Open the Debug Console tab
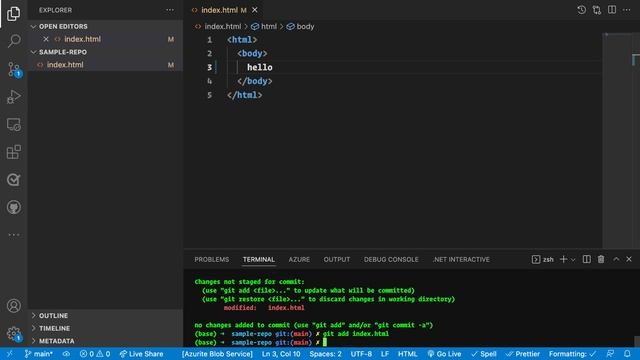Viewport: 640px width, 360px height. coord(391,260)
